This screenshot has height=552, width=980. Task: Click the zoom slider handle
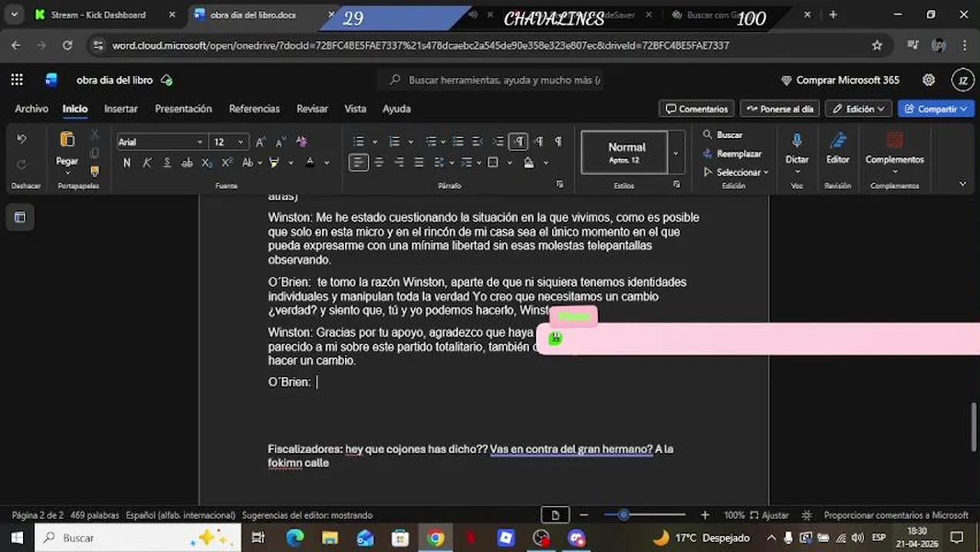pyautogui.click(x=623, y=515)
